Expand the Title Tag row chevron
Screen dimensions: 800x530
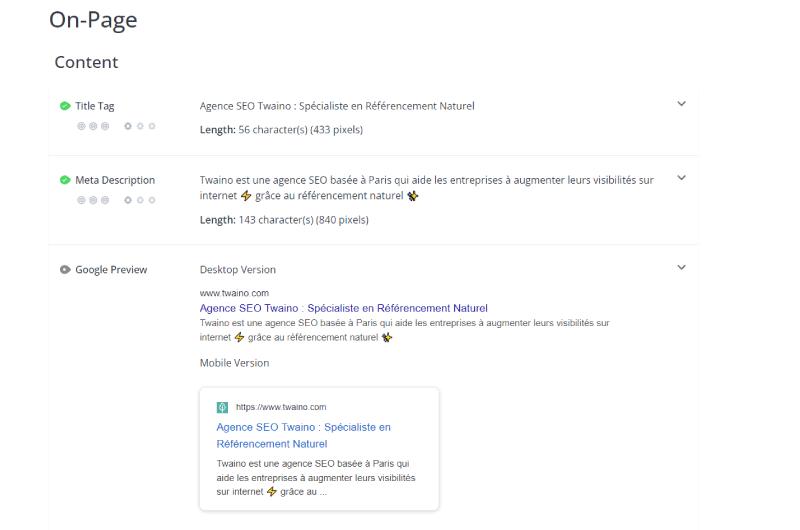pos(681,104)
